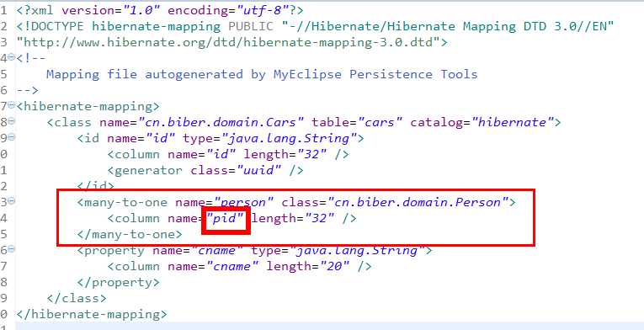Click the "java.lang.String" type in the property tag
The width and height of the screenshot is (644, 330).
(357, 250)
